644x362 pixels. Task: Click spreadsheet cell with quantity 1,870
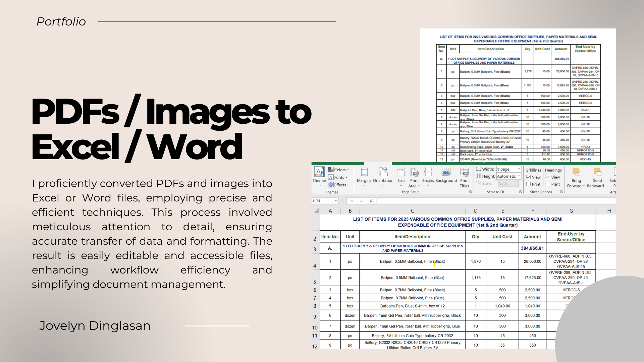pyautogui.click(x=475, y=261)
